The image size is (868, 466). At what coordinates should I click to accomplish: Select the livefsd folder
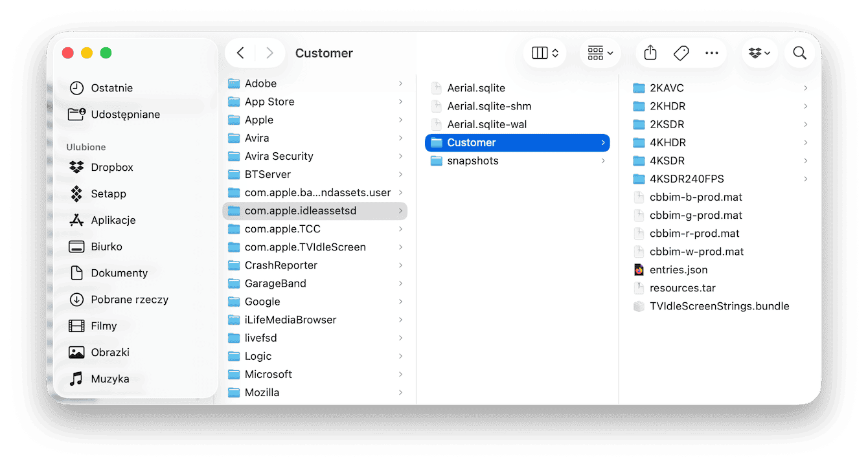pyautogui.click(x=315, y=337)
